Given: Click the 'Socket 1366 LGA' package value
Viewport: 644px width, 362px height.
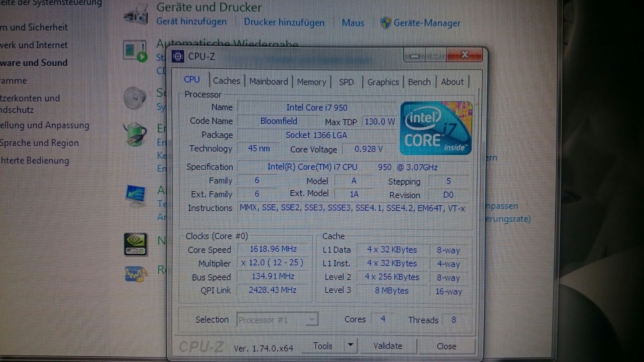Looking at the screenshot, I should pos(317,135).
